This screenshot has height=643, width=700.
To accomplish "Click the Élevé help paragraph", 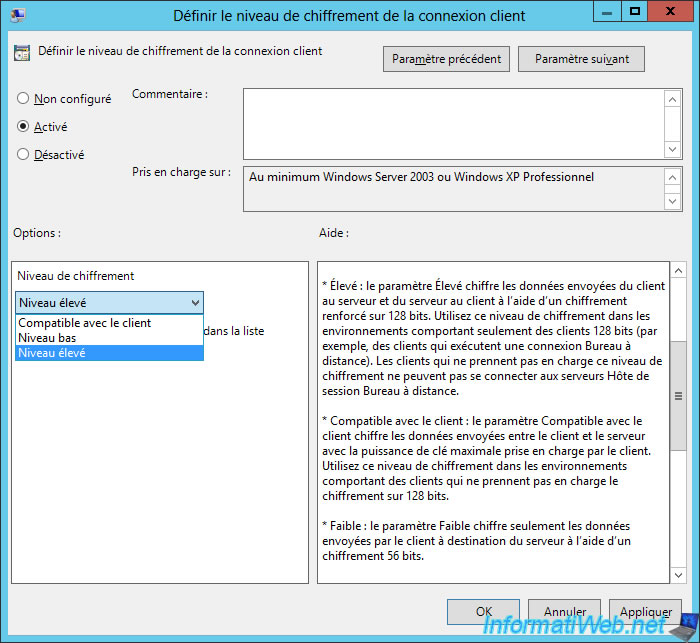I will 494,338.
